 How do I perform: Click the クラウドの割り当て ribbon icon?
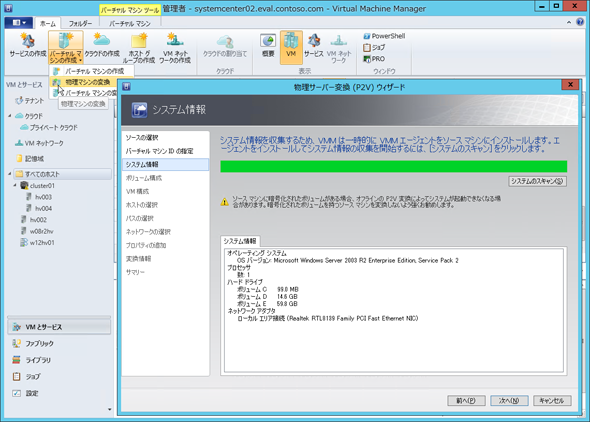[x=225, y=45]
